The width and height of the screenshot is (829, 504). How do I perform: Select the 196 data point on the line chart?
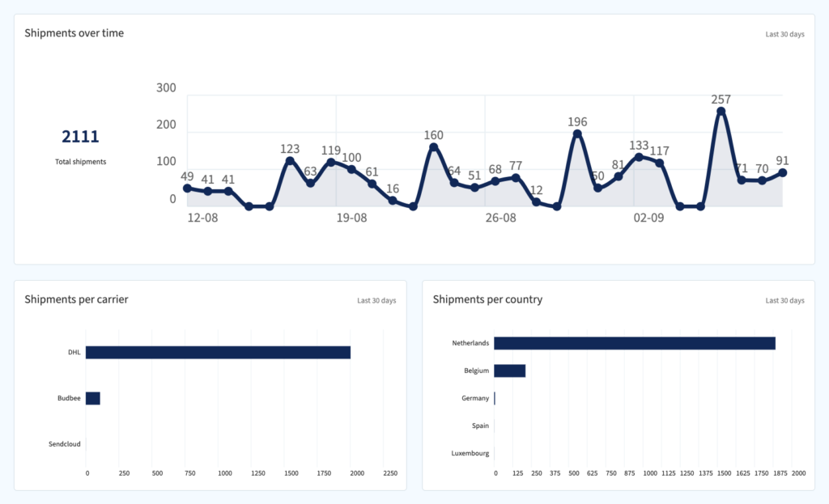577,134
